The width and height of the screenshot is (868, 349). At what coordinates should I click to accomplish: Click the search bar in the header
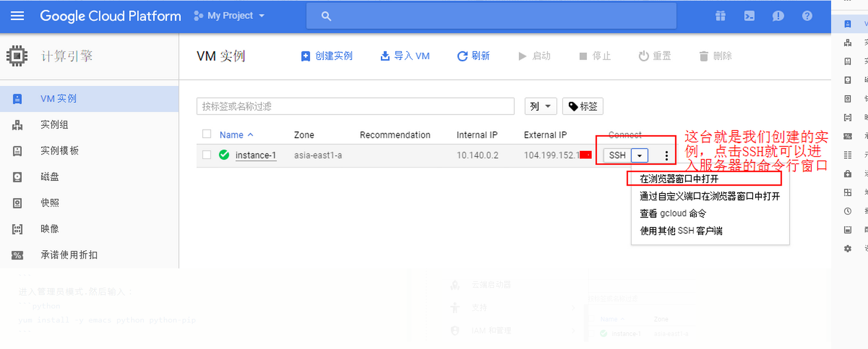(x=491, y=16)
